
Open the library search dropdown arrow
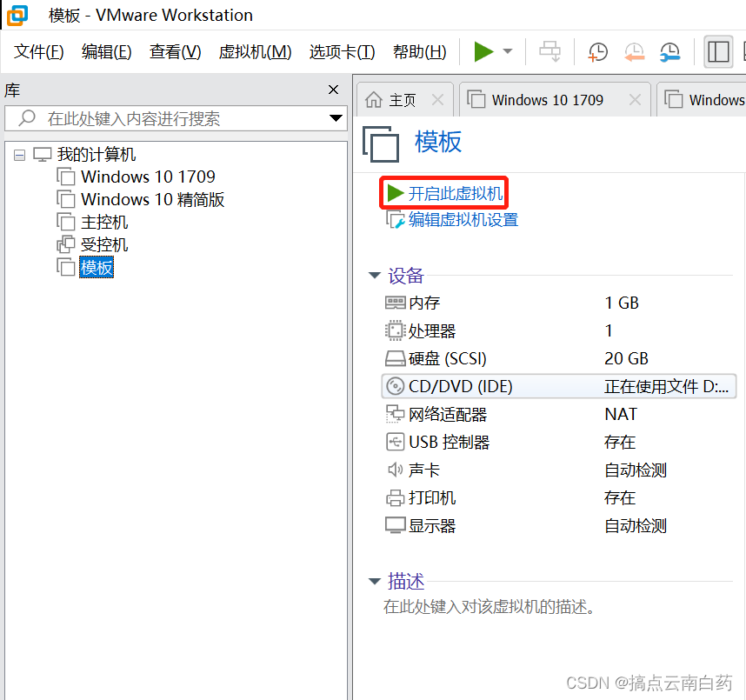pos(336,118)
